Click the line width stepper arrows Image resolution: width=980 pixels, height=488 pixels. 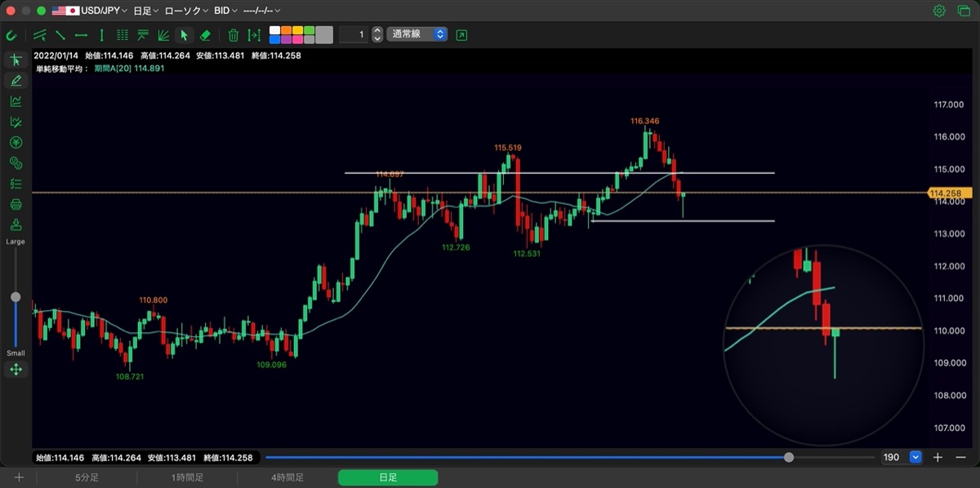pos(376,34)
